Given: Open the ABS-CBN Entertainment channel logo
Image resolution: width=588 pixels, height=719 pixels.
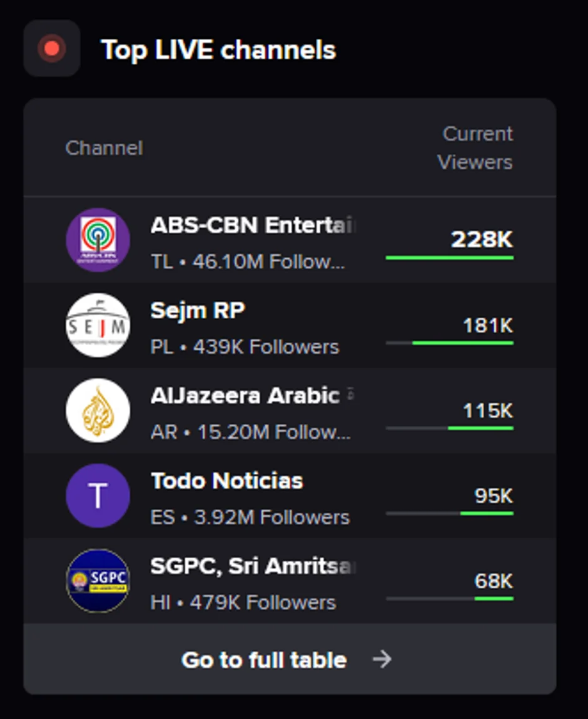Looking at the screenshot, I should pyautogui.click(x=98, y=241).
